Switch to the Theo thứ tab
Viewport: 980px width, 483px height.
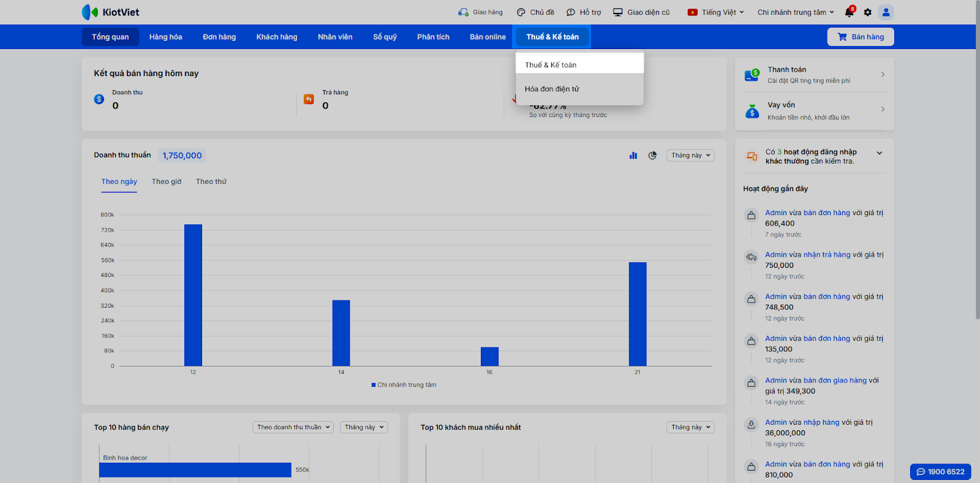click(x=211, y=181)
